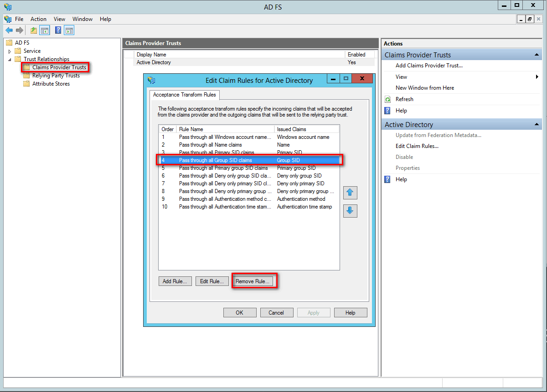Select Trust Relationships label in tree
The width and height of the screenshot is (547, 392).
[46, 59]
